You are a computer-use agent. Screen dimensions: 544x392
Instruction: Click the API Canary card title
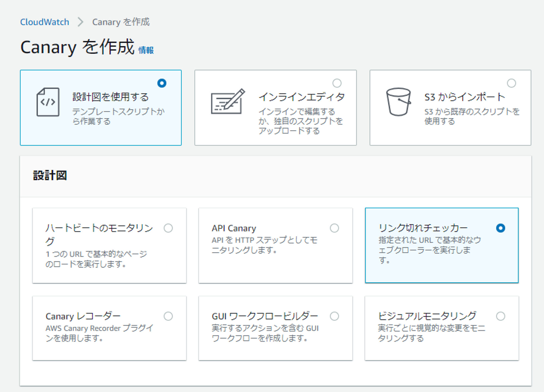[x=234, y=228]
